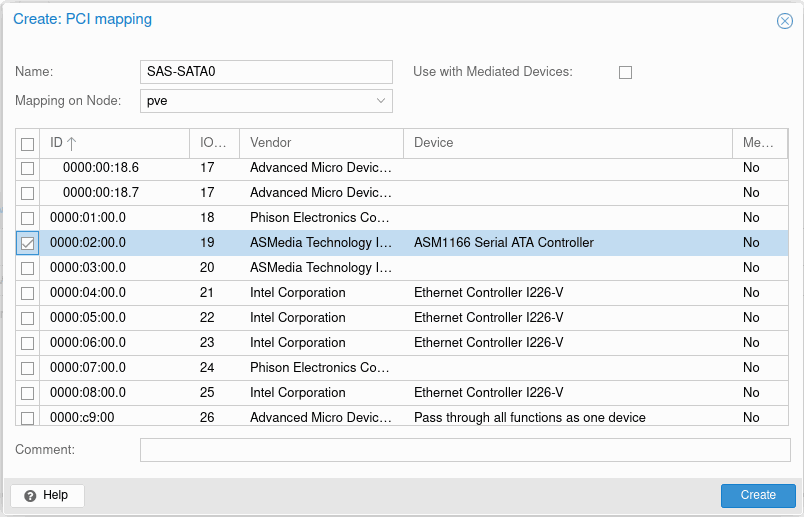Sort by the Device column header

[x=566, y=143]
